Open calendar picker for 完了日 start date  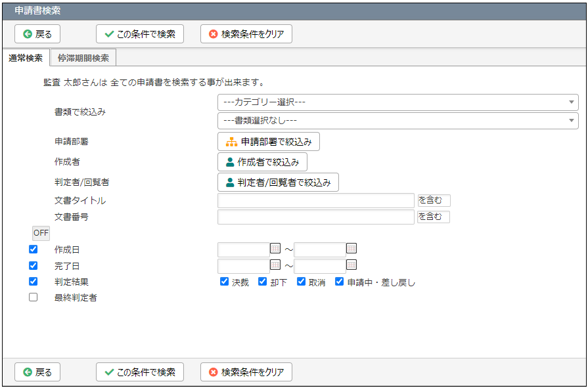[x=275, y=265]
